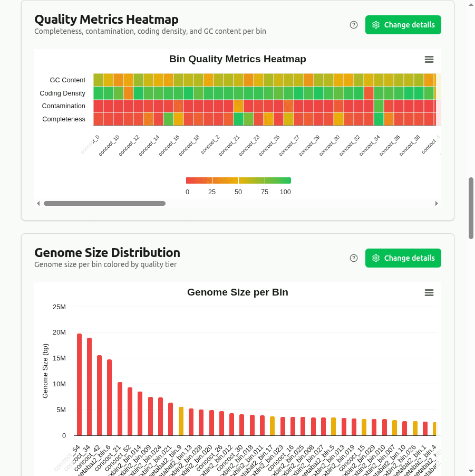Open Change details for Genome Size Distribution
This screenshot has width=475, height=476.
point(403,258)
